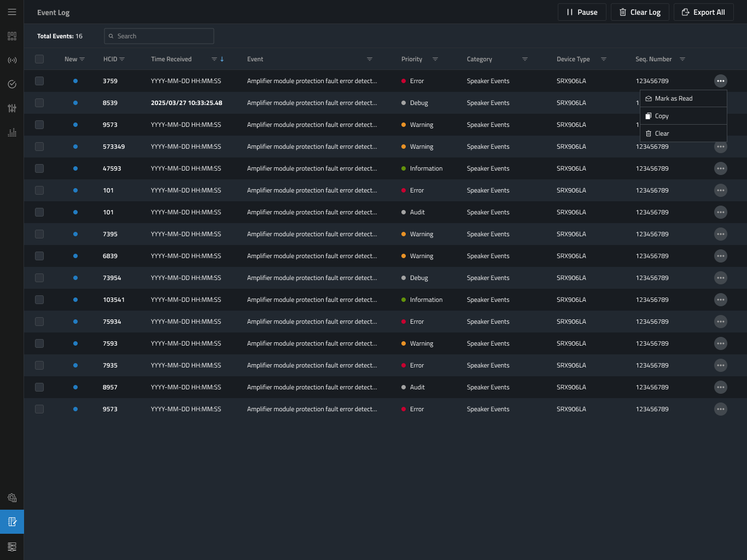Choose Mark as Read from context menu
747x560 pixels.
(684, 98)
